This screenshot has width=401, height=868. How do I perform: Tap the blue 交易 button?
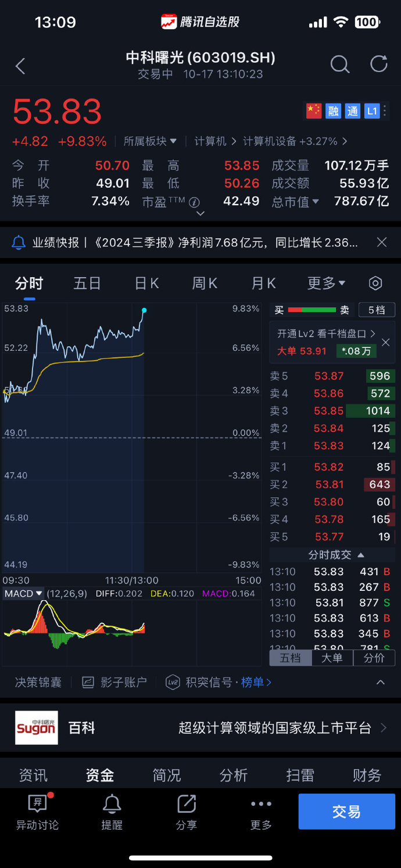pos(346,812)
